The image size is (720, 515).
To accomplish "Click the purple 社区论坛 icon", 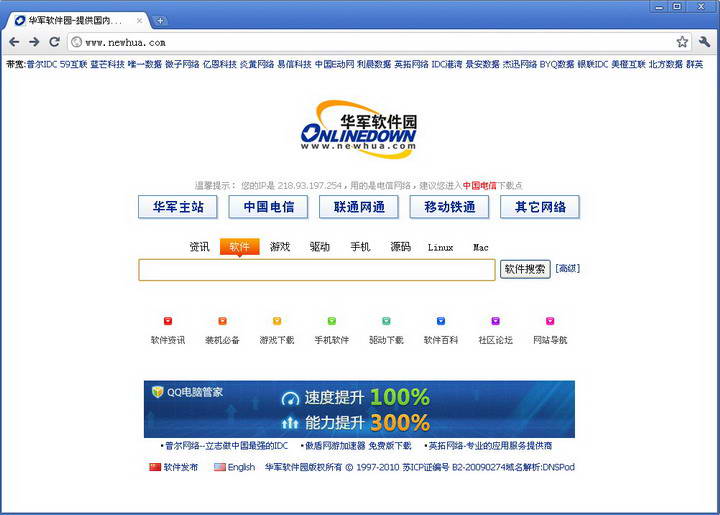I will point(495,321).
